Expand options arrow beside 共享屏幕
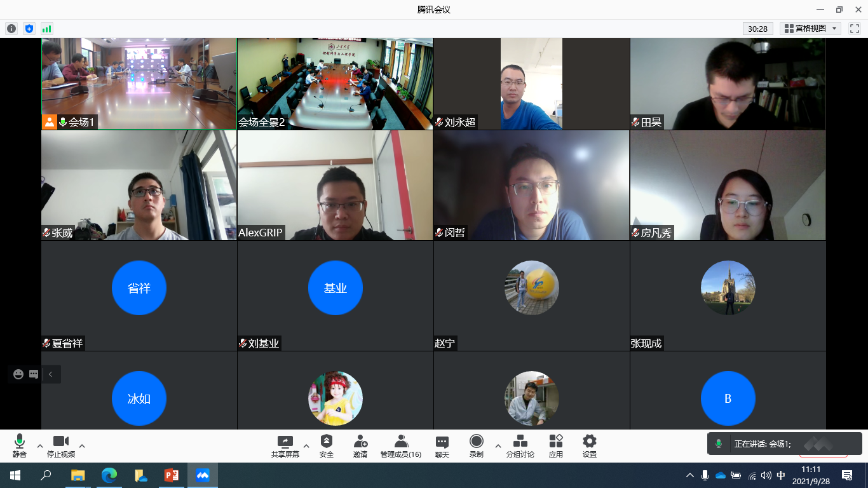868x488 pixels. point(306,446)
